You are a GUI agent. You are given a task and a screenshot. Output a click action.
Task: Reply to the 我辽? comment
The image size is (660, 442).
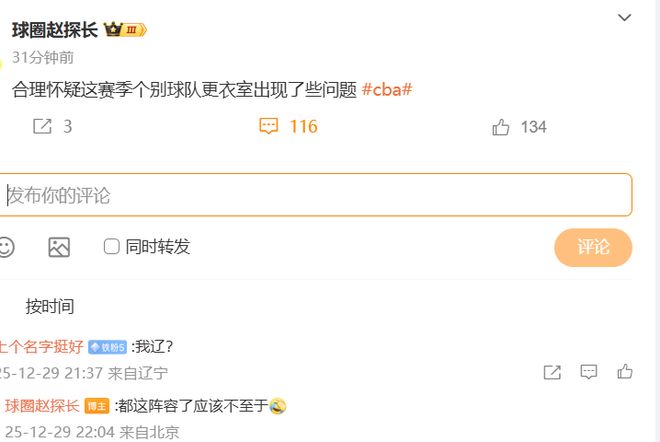point(588,372)
